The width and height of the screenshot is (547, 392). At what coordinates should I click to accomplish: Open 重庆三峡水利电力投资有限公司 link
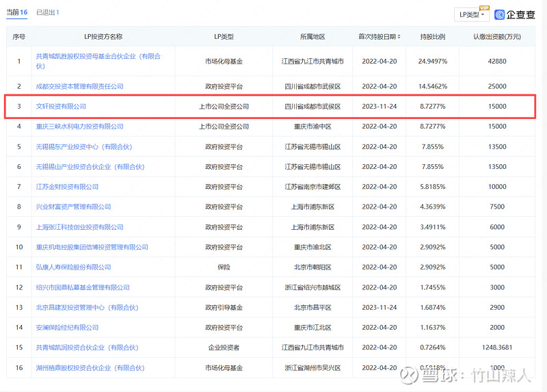tap(79, 127)
